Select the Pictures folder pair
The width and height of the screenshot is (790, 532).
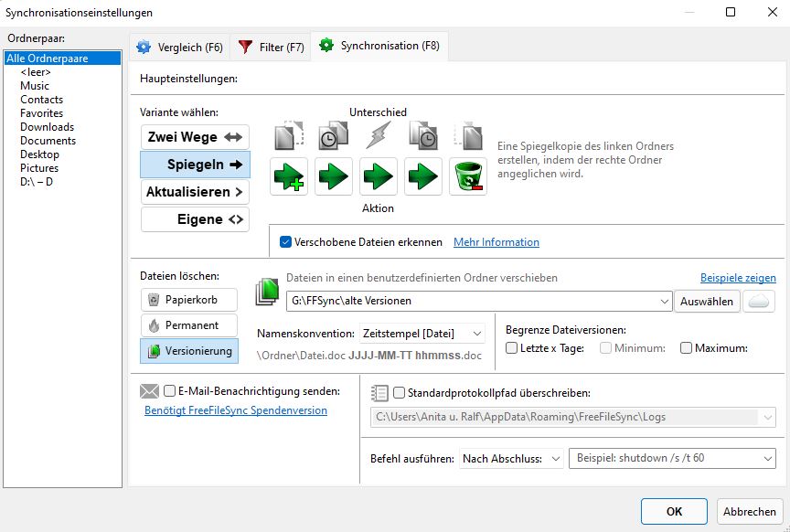(x=39, y=168)
